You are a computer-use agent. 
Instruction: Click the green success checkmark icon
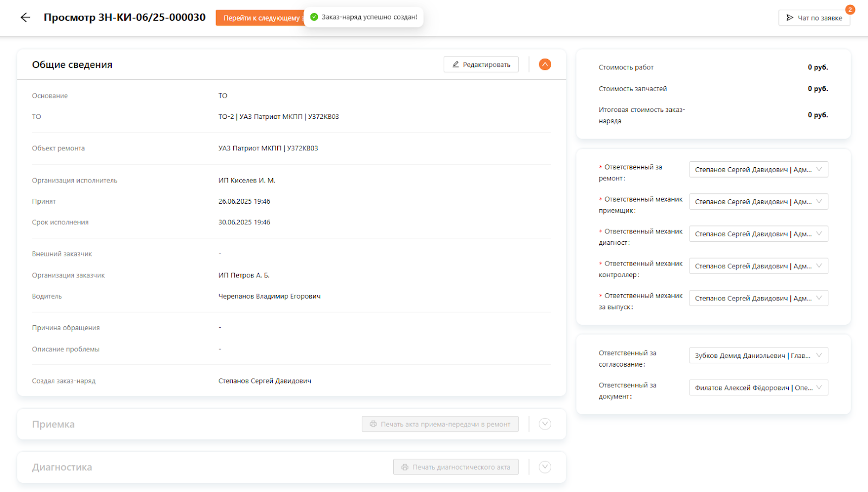point(314,17)
